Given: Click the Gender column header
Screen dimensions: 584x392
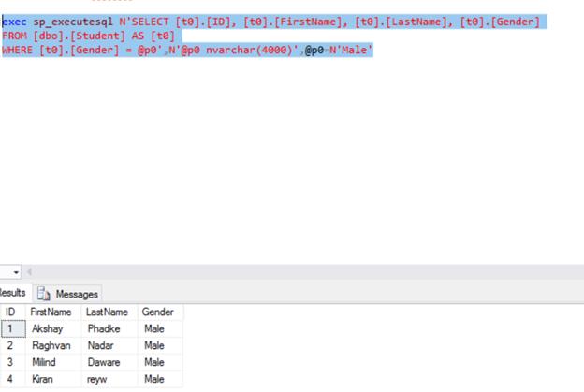Looking at the screenshot, I should 160,312.
